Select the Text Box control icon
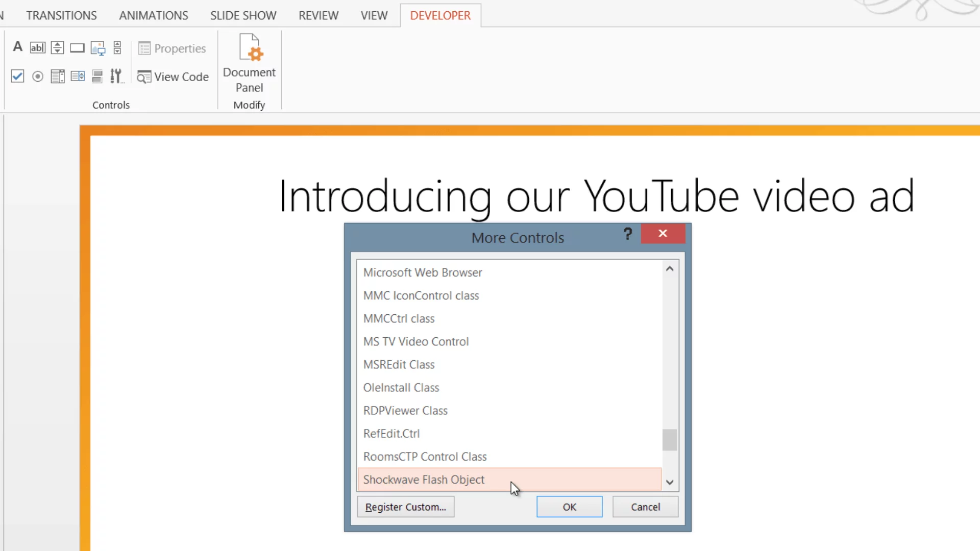This screenshot has width=980, height=551. point(37,47)
